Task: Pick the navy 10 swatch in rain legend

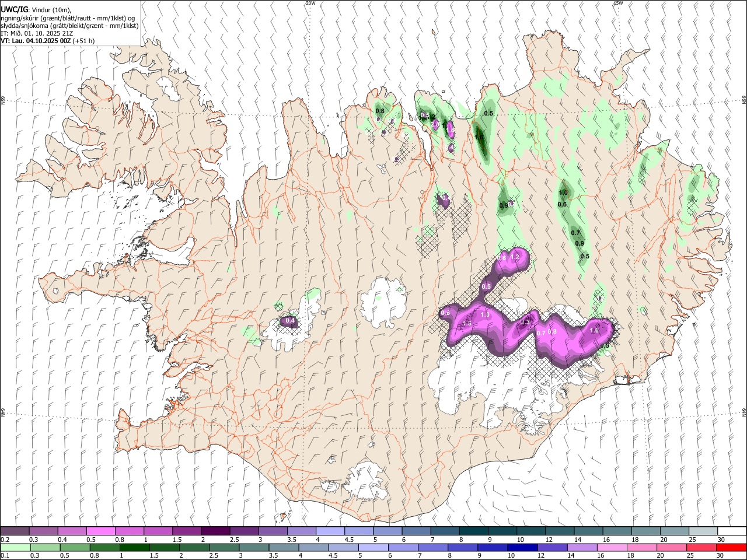Action: tap(522, 547)
